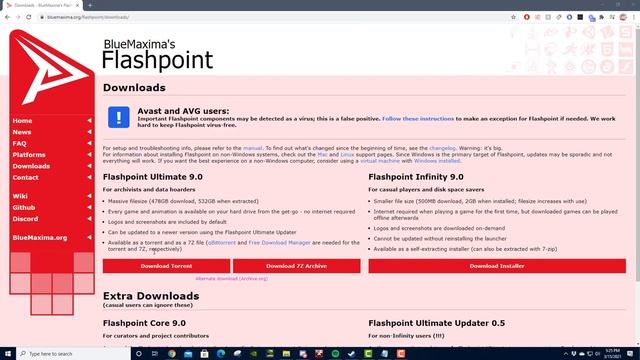Open News in sidebar menu

(22, 132)
